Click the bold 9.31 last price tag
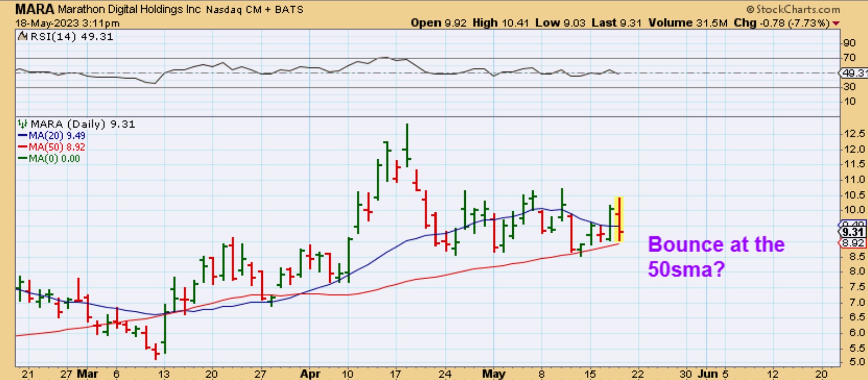This screenshot has width=868, height=380. tap(853, 232)
